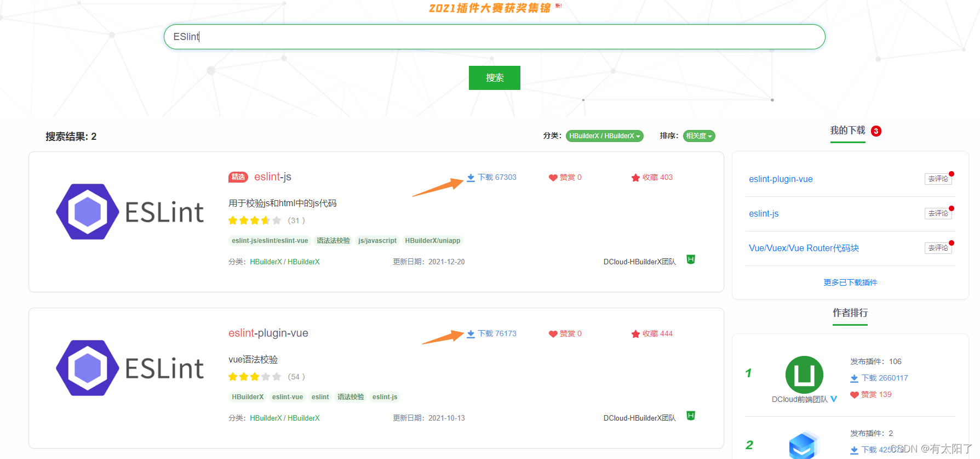This screenshot has width=980, height=459.
Task: Focus the ESlint search input field
Action: 494,37
